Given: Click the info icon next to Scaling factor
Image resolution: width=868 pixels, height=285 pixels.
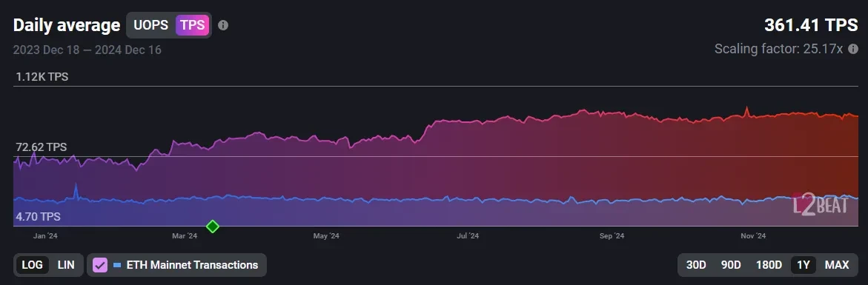Looking at the screenshot, I should tap(853, 49).
